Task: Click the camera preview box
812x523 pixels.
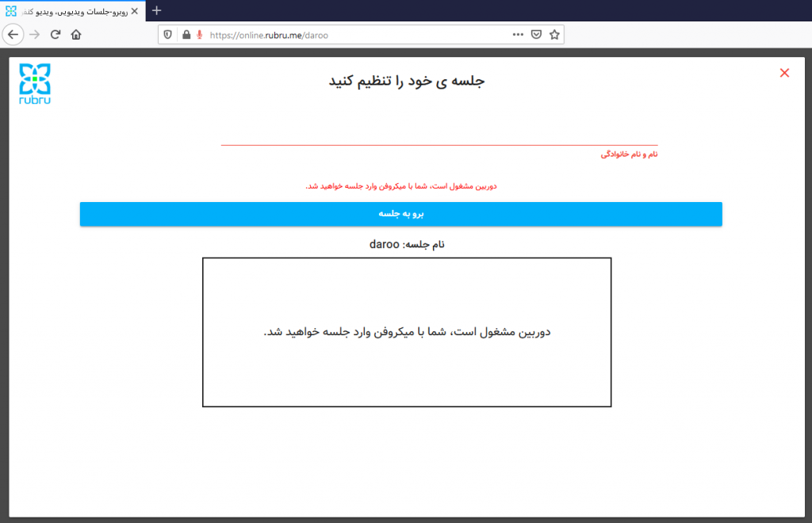Action: click(407, 332)
